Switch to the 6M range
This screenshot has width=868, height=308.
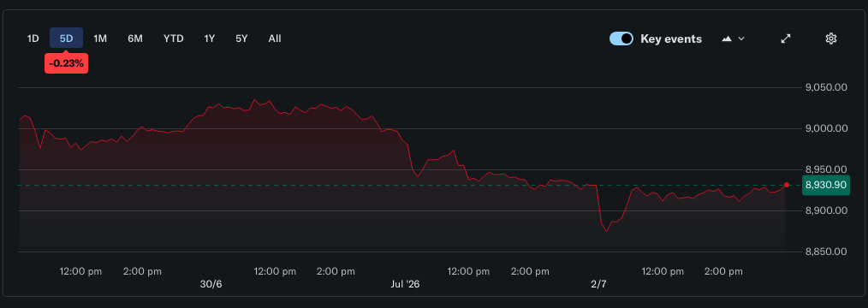pos(135,38)
